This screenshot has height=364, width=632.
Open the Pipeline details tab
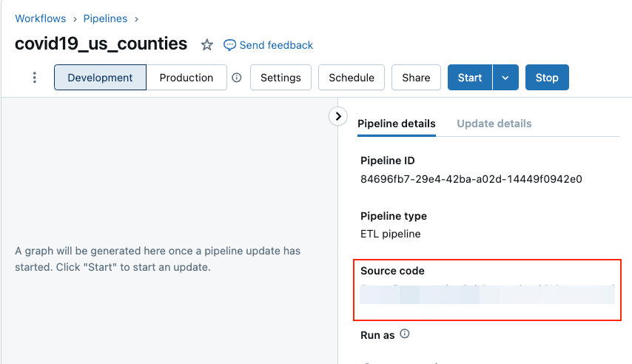click(x=397, y=124)
